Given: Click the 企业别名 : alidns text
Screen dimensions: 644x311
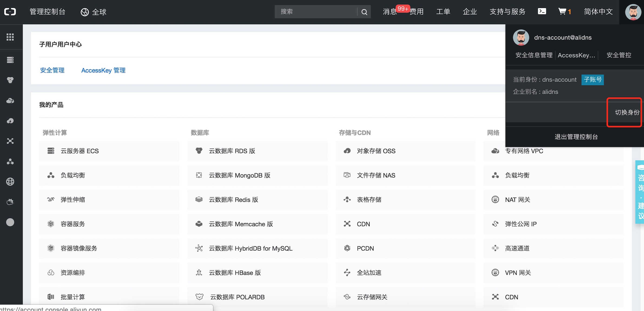Looking at the screenshot, I should click(x=536, y=92).
